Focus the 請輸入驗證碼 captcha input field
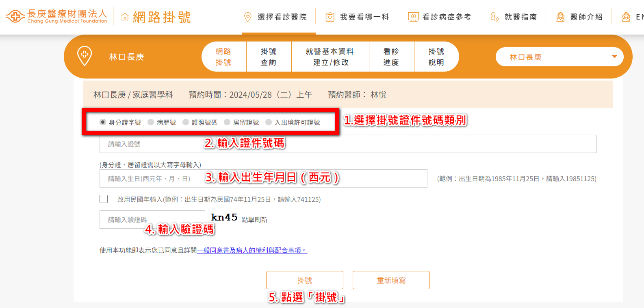This screenshot has height=308, width=644. [x=152, y=219]
